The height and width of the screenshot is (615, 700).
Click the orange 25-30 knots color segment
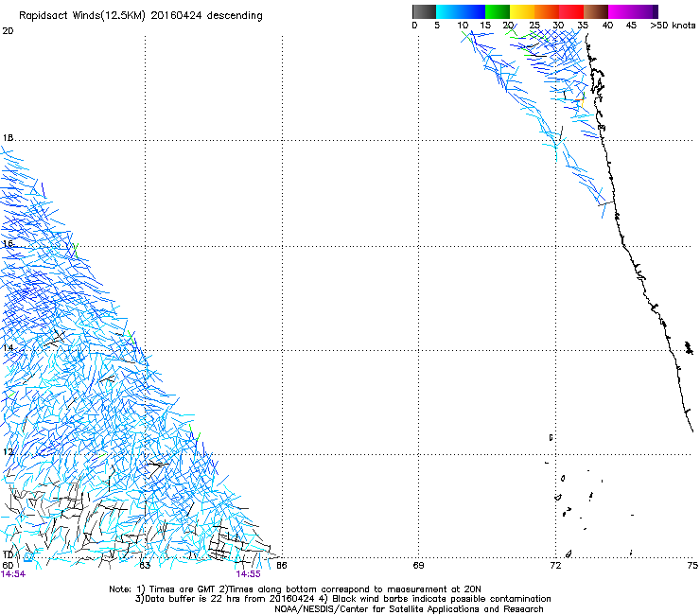tap(547, 11)
